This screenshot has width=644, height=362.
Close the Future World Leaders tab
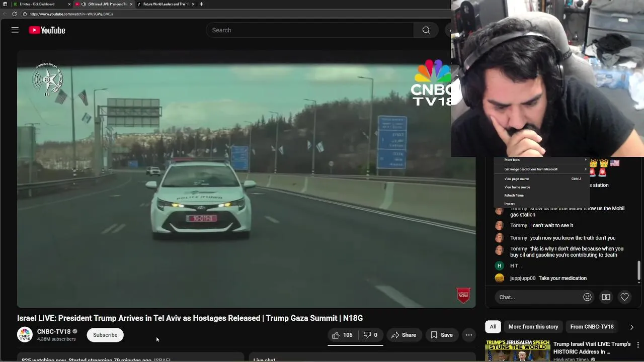click(193, 4)
